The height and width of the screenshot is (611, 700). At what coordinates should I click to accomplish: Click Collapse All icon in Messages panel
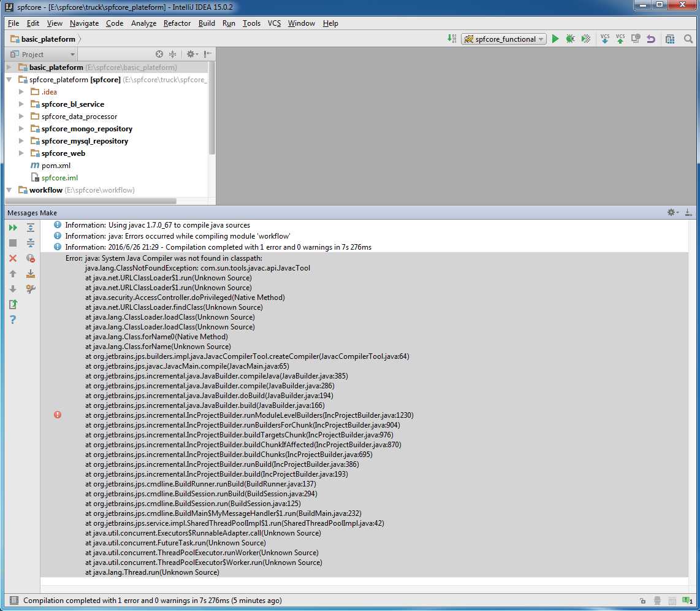pyautogui.click(x=31, y=243)
